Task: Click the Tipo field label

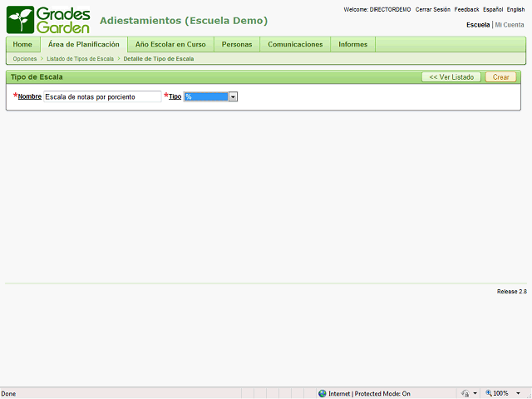Action: [x=175, y=96]
